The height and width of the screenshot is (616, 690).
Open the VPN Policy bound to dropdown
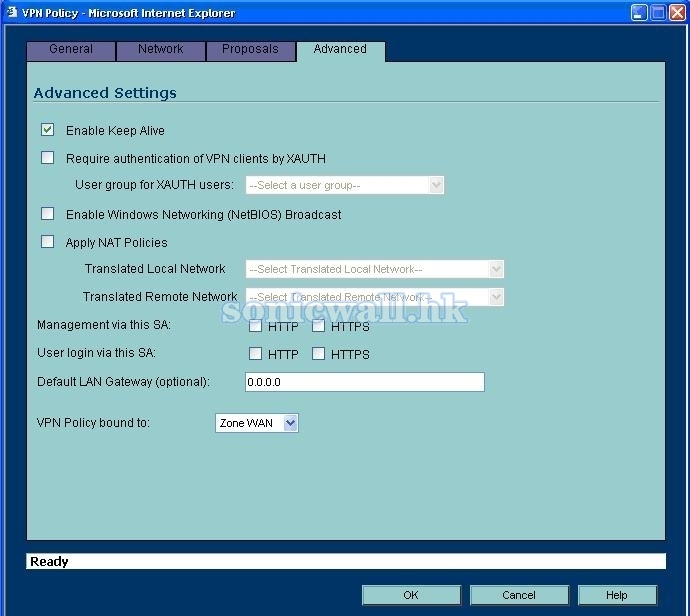257,423
